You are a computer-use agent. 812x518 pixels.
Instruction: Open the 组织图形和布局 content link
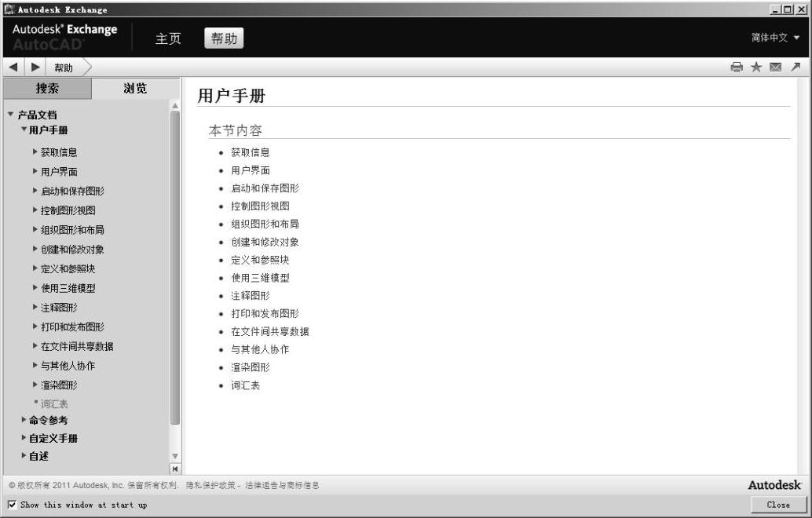coord(265,224)
